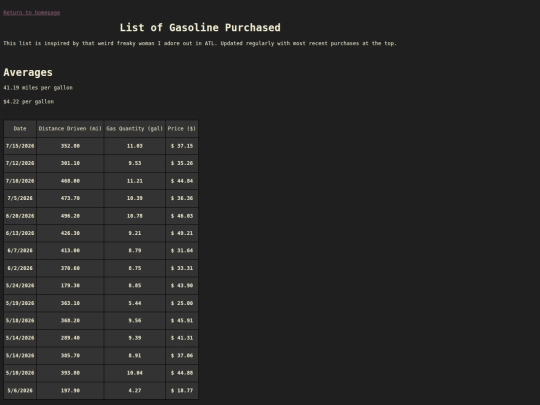Image resolution: width=540 pixels, height=405 pixels.
Task: Click gas quantity '5.44' in the 5/19/2026 row
Action: pos(135,303)
